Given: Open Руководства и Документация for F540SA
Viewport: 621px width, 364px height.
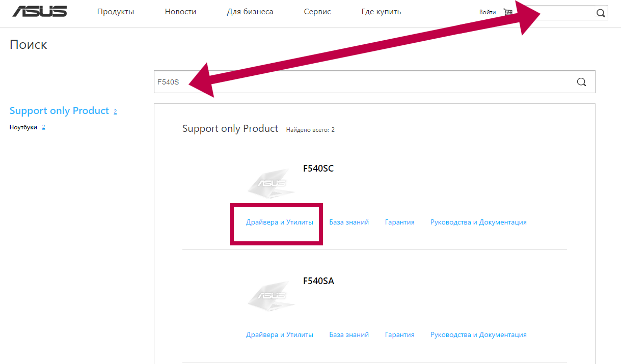Looking at the screenshot, I should point(478,335).
